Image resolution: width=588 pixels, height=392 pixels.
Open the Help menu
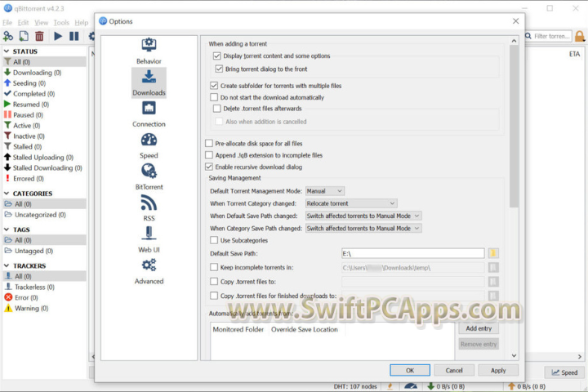coord(82,23)
